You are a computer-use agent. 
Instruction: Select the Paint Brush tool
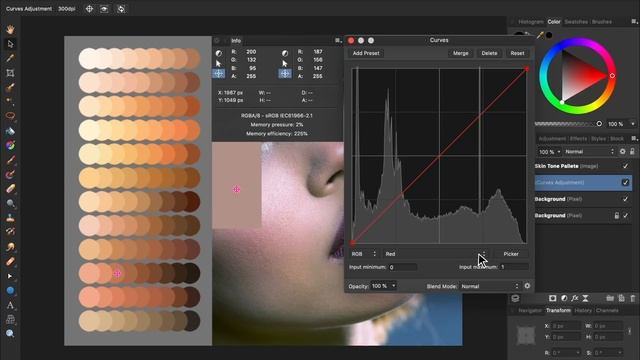point(10,160)
